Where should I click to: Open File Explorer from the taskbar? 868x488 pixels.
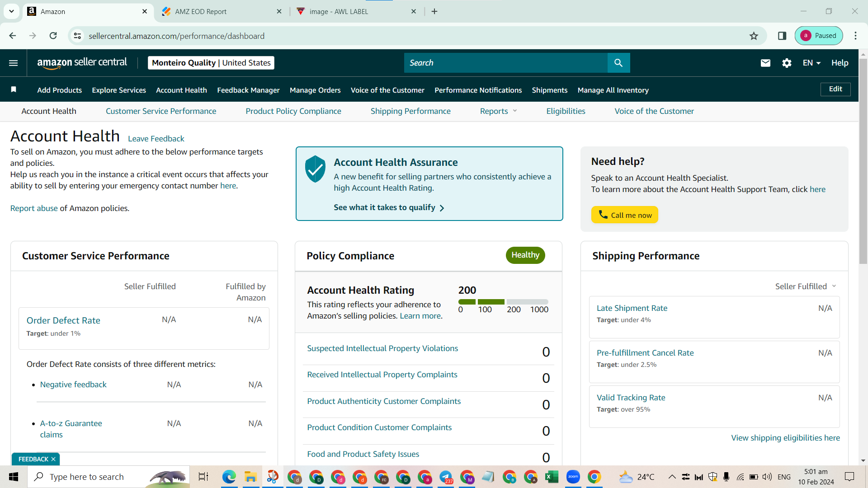(x=250, y=477)
